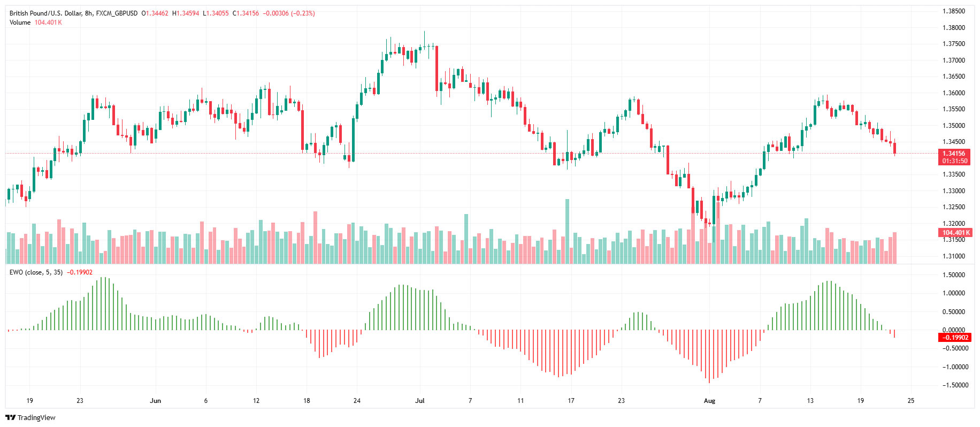Click the 0.00000 level on the EWO scale
This screenshot has height=427, width=980.
pos(954,330)
